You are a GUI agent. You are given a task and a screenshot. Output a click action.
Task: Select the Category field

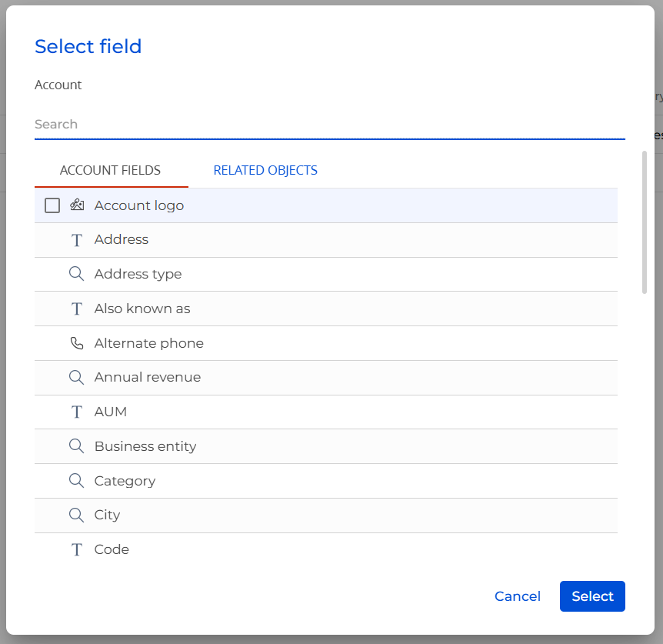[326, 481]
